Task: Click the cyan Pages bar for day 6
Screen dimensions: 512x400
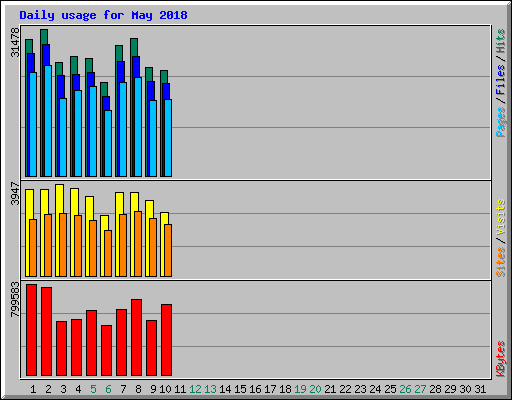Action: (108, 143)
